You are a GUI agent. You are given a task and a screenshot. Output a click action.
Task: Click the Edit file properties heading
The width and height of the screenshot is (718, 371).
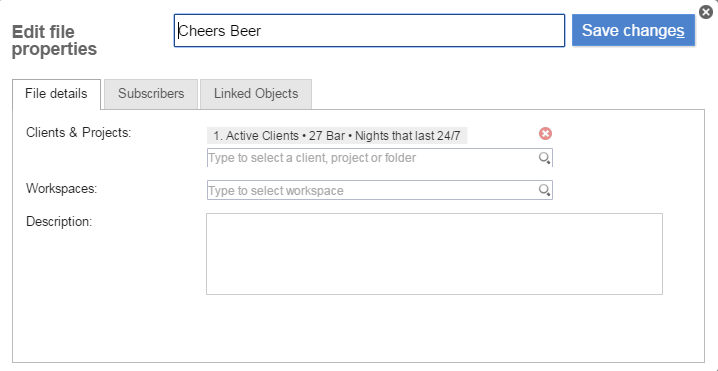click(54, 40)
